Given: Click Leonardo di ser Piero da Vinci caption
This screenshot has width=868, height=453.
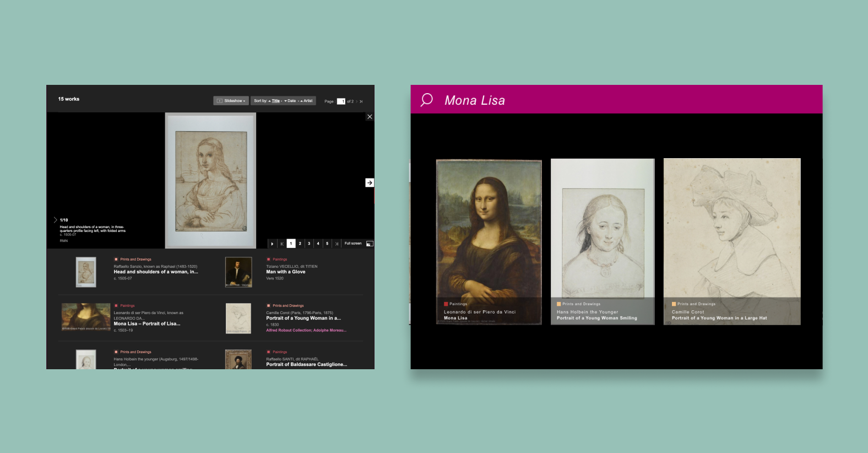Looking at the screenshot, I should [480, 312].
